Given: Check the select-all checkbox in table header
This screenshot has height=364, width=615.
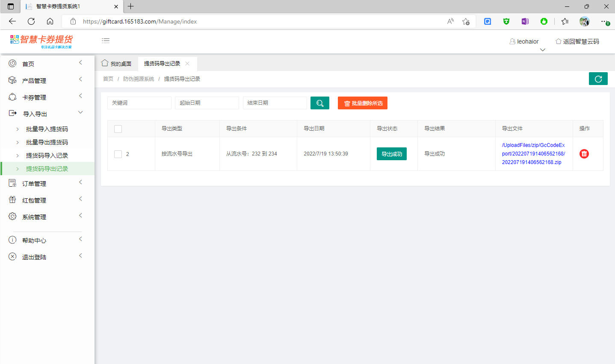Looking at the screenshot, I should [x=118, y=129].
